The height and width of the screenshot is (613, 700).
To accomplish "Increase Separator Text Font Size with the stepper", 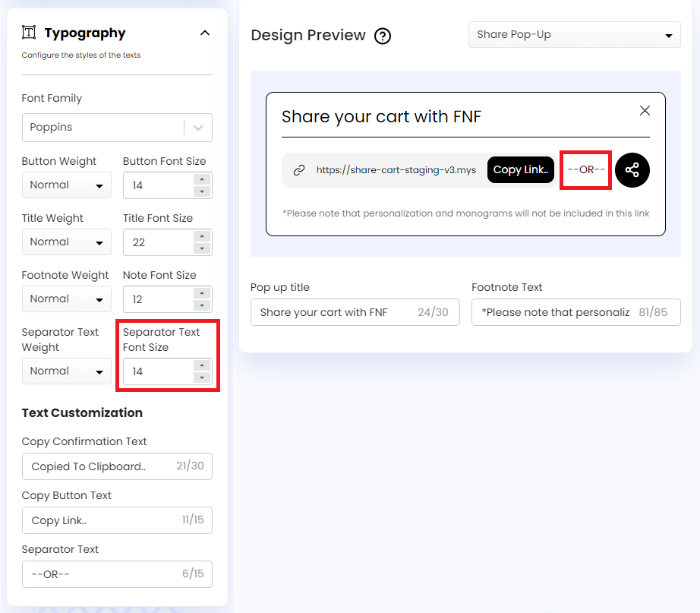I will point(202,367).
